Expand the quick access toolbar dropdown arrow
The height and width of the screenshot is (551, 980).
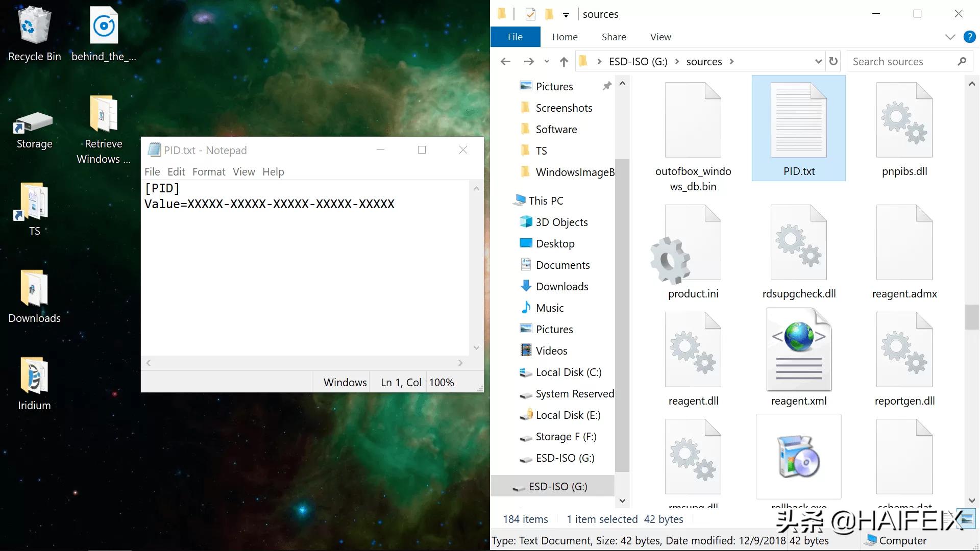point(566,15)
